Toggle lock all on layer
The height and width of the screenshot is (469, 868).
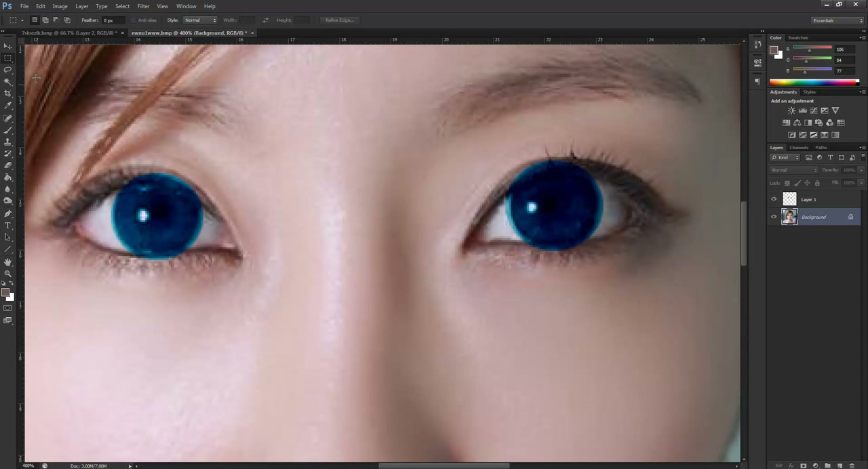point(817,183)
